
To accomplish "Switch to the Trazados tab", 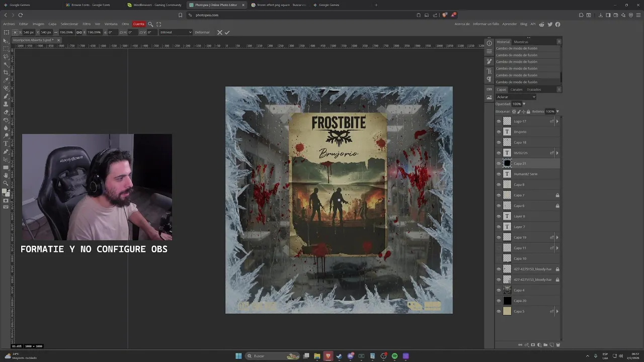I will coord(534,89).
